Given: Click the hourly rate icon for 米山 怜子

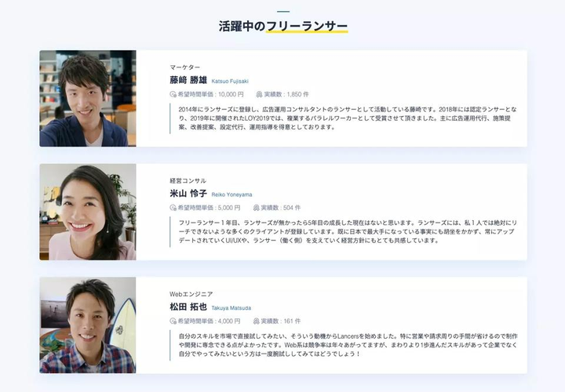Looking at the screenshot, I should click(173, 208).
